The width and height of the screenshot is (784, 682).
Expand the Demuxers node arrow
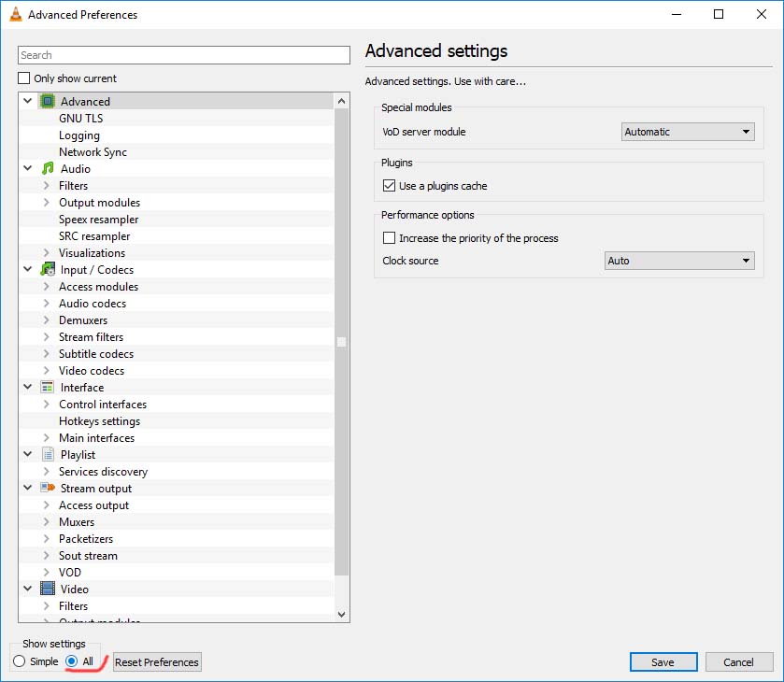(x=47, y=320)
